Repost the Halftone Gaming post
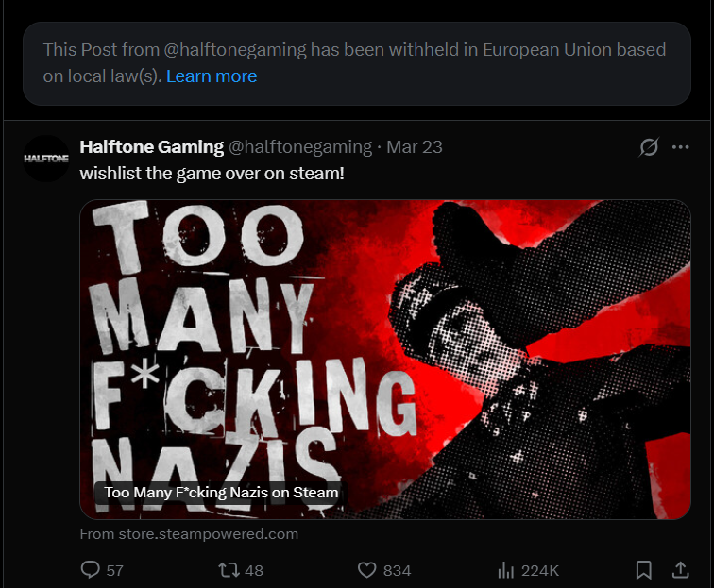 coord(228,570)
